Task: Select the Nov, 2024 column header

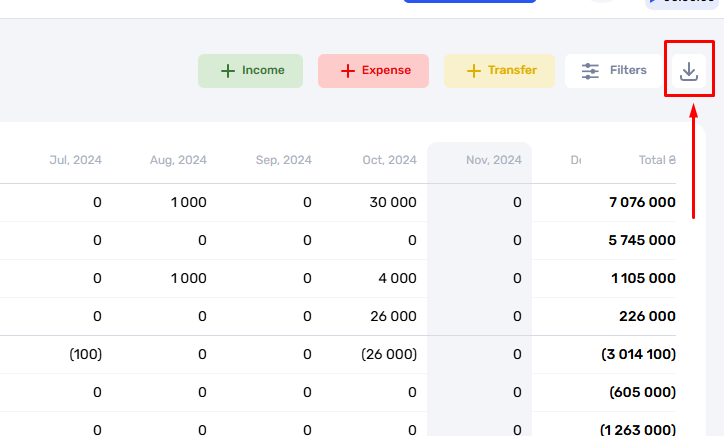Action: [494, 160]
